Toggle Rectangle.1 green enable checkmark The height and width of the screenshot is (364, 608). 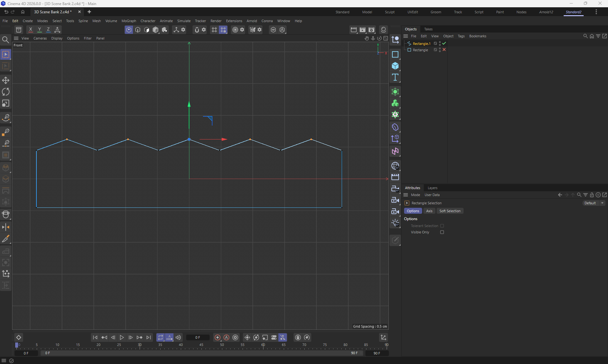click(444, 43)
